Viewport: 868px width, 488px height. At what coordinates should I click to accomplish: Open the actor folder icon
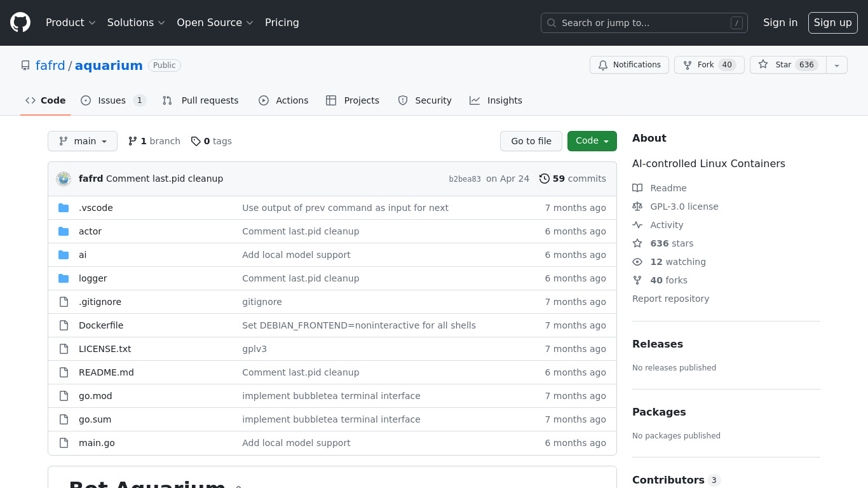64,231
